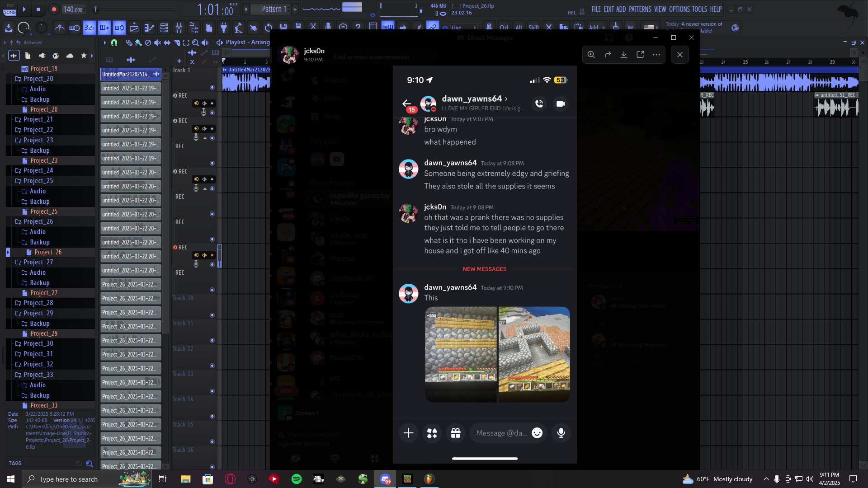
Task: Forward the image with the arrow icon
Action: tap(608, 55)
